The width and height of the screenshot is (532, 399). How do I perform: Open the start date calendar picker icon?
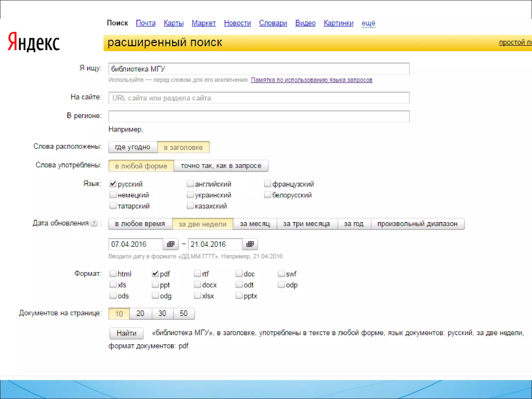170,244
